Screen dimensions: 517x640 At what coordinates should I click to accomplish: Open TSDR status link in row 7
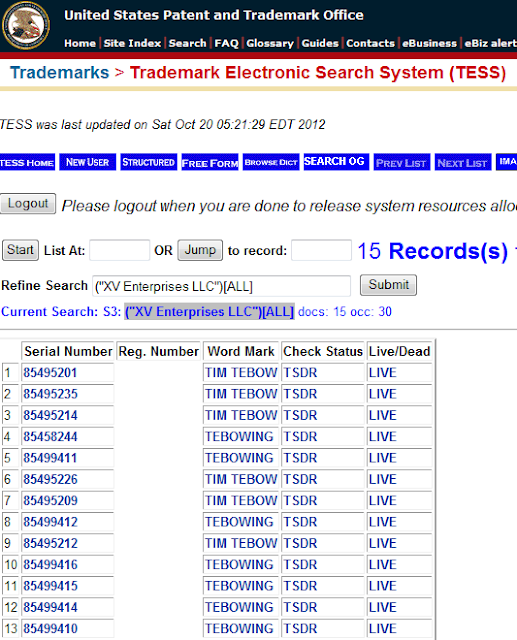pos(300,500)
